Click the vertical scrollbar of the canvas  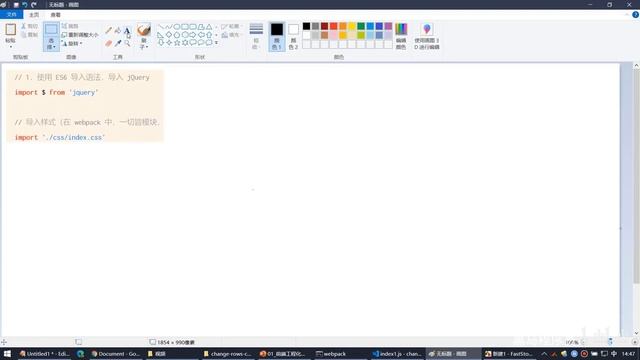pyautogui.click(x=636, y=176)
